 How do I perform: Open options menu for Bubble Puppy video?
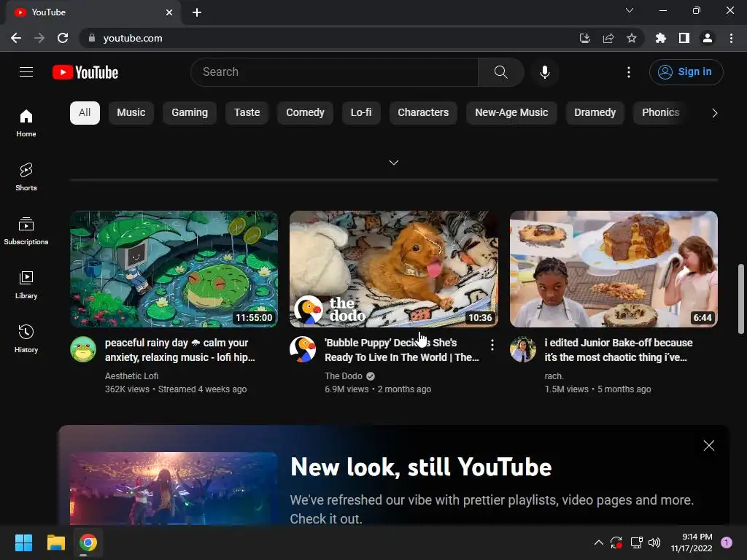pos(492,345)
